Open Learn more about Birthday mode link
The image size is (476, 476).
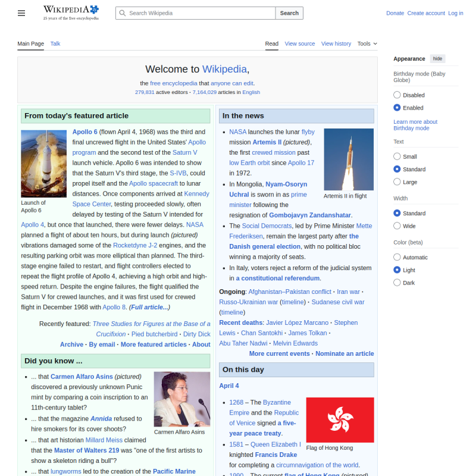pos(415,125)
